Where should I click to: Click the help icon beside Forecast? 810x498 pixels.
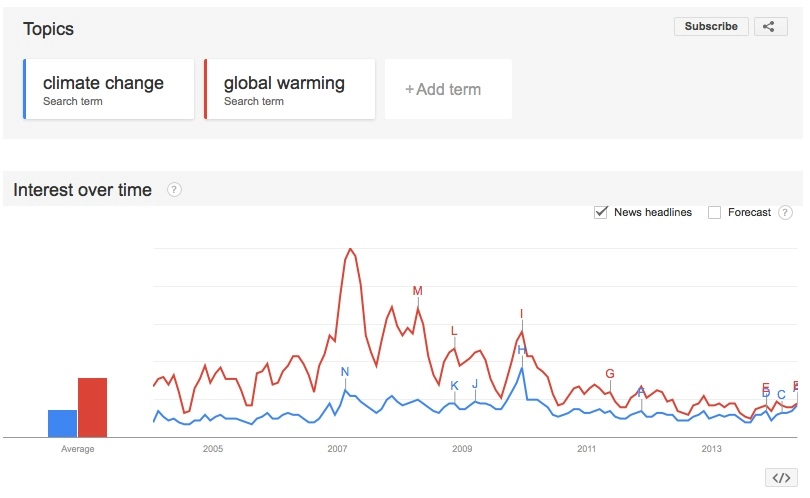coord(785,212)
